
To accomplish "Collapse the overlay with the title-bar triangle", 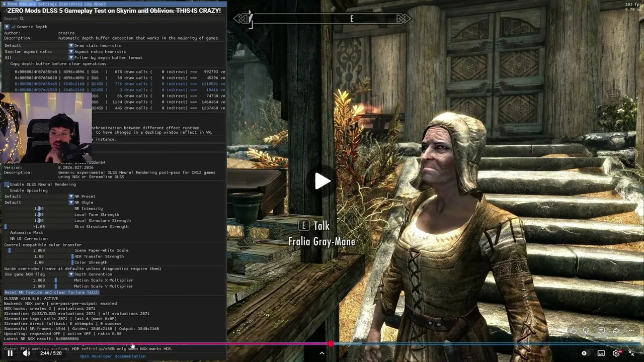I will [x=4, y=4].
